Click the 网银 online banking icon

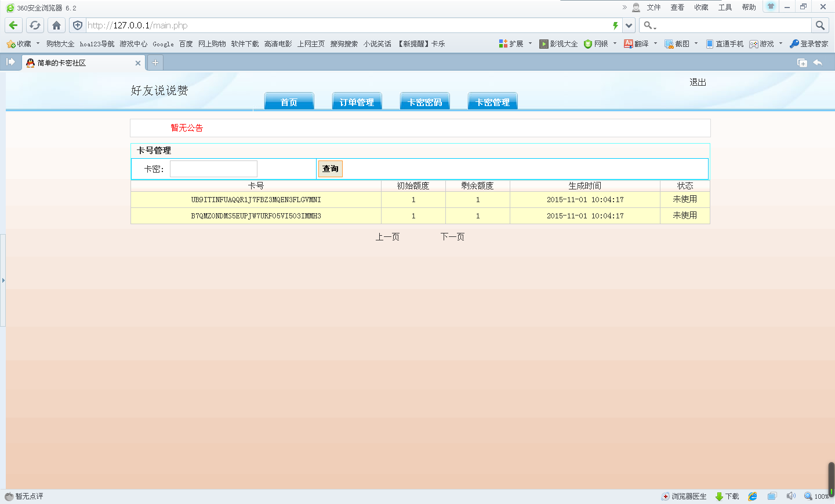click(588, 44)
